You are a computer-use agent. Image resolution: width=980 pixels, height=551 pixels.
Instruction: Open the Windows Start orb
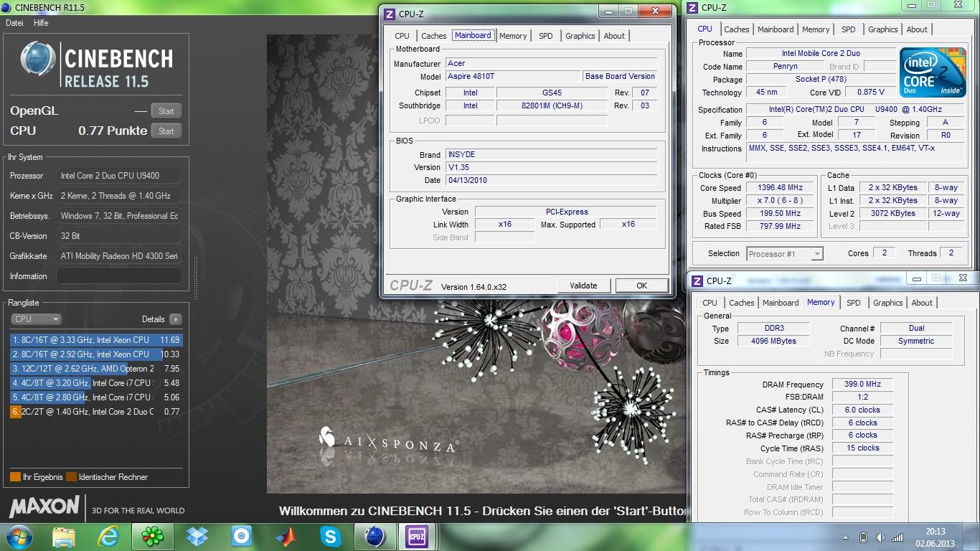[x=17, y=537]
